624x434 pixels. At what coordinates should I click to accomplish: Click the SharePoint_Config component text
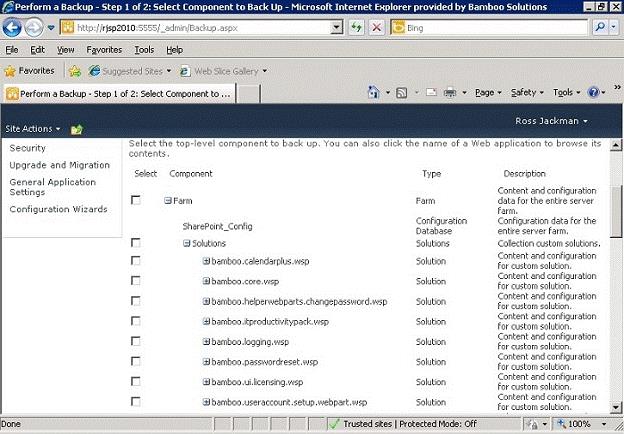click(217, 226)
